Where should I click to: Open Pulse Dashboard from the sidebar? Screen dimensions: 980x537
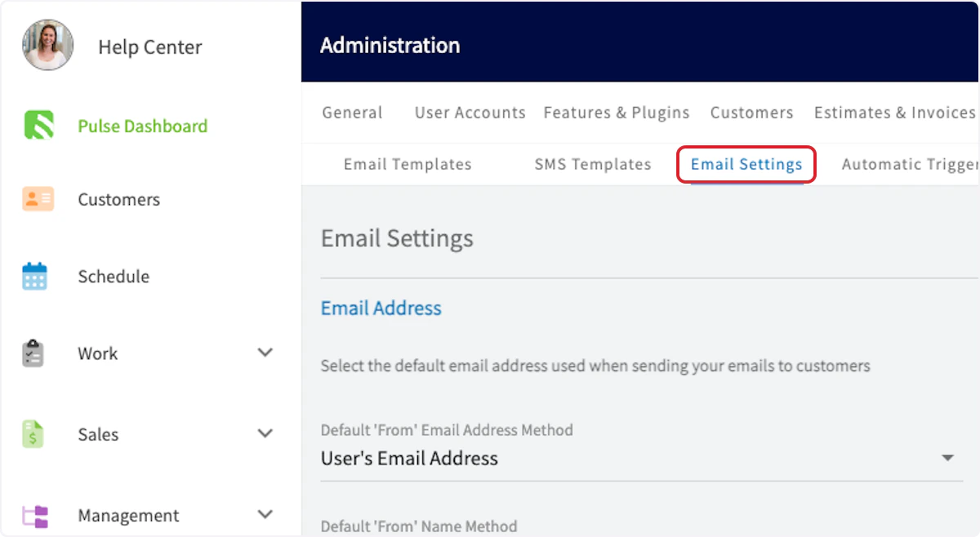coord(143,126)
